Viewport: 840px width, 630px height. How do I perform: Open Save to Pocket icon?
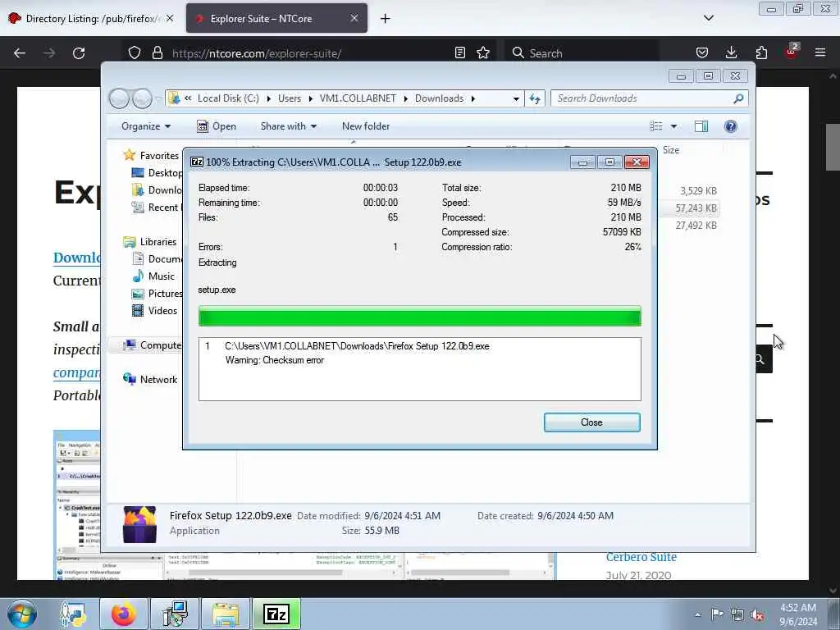click(702, 52)
